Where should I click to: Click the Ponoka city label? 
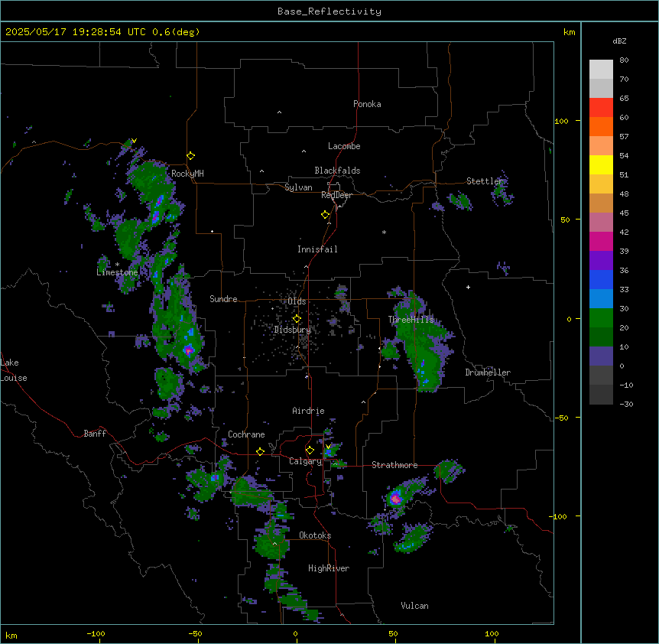pos(367,104)
